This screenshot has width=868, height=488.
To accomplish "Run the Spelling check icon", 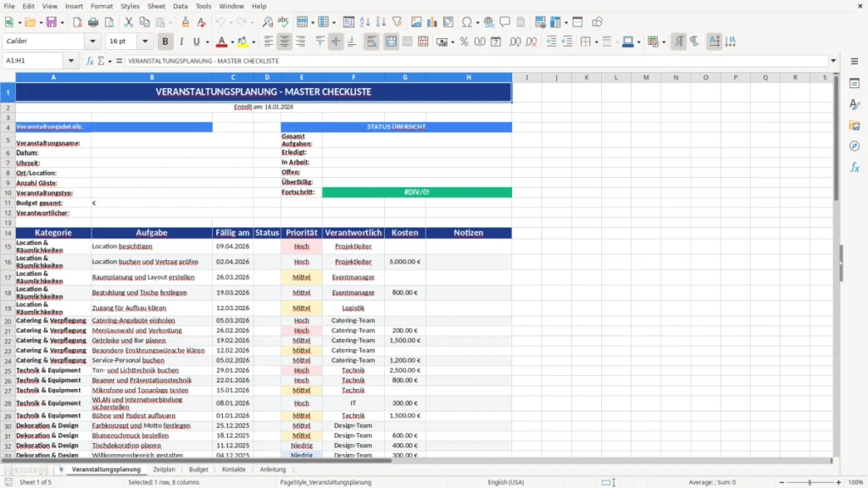I will tap(283, 22).
